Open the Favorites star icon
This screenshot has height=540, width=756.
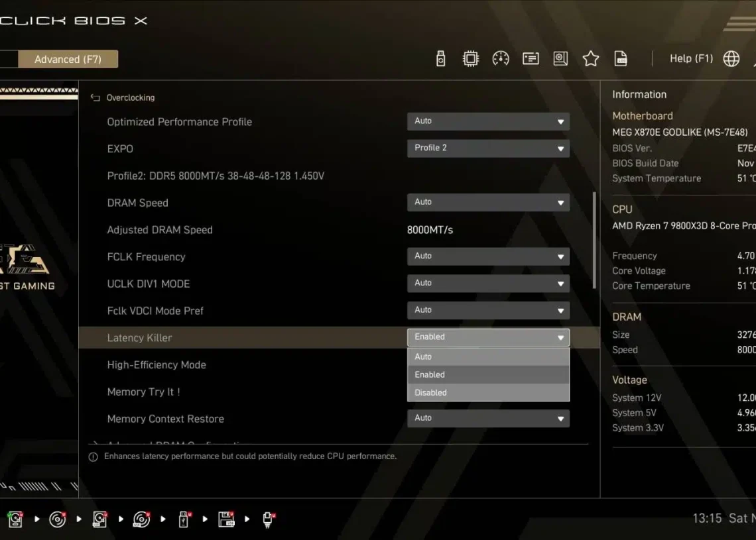tap(591, 59)
